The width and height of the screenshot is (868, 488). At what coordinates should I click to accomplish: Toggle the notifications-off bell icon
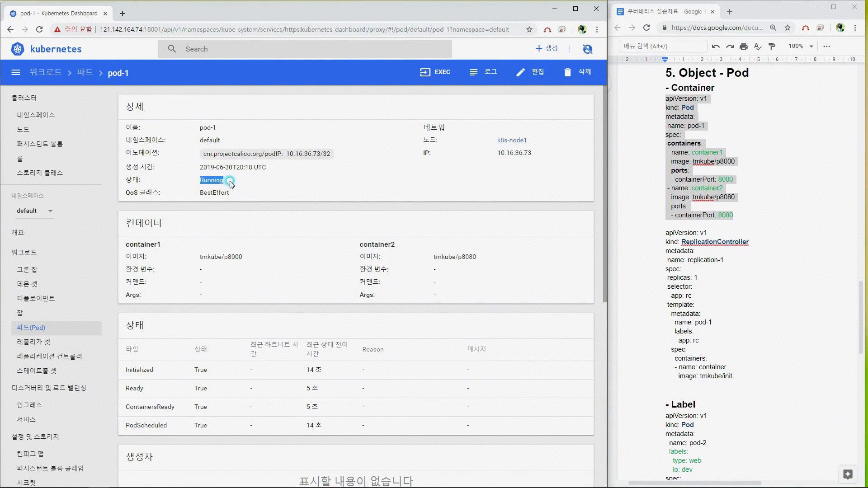point(588,49)
